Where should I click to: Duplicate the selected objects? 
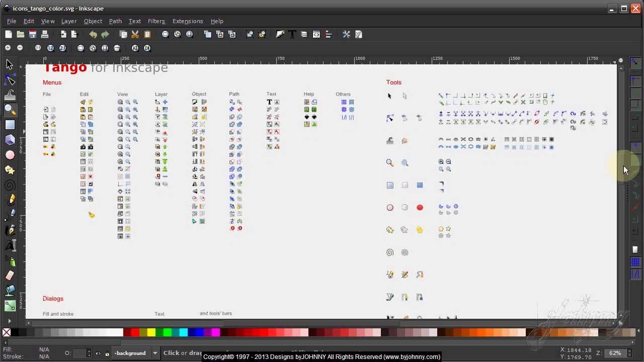[208, 34]
